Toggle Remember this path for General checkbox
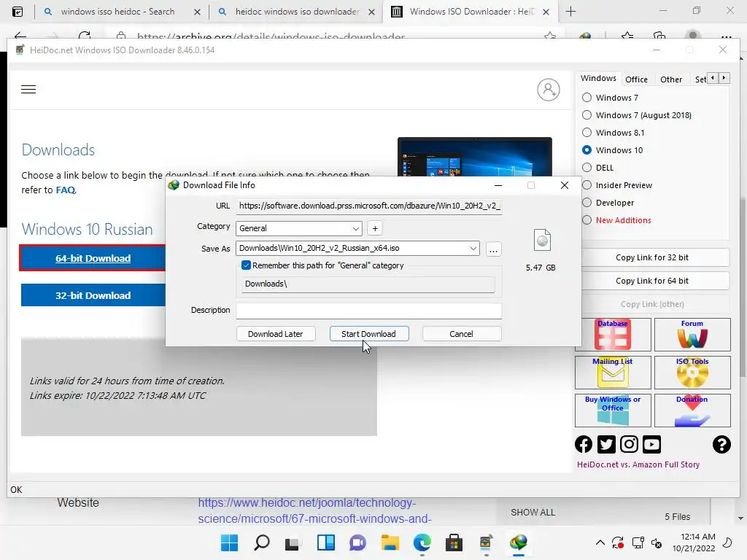Viewport: 747px width, 560px height. (x=247, y=265)
